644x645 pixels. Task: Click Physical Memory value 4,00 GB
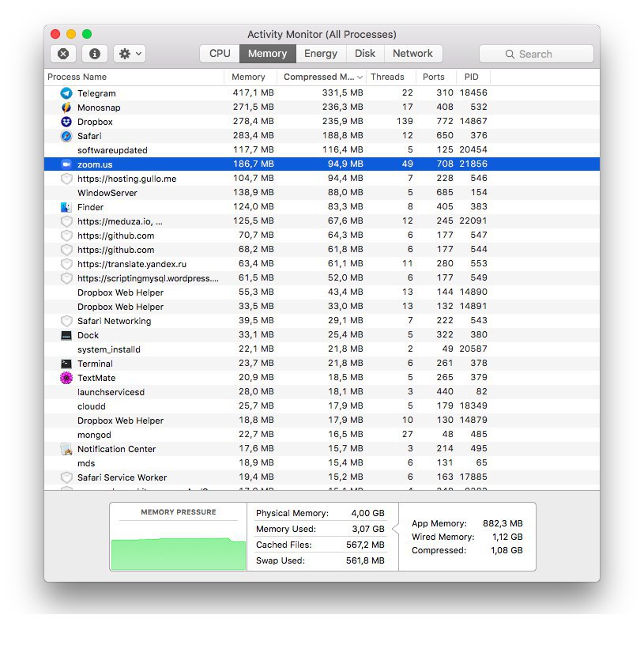(367, 513)
